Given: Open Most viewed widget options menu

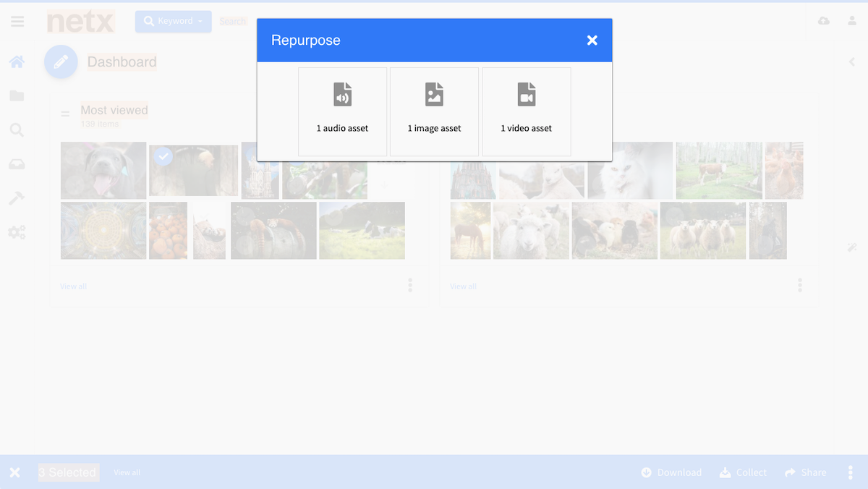Looking at the screenshot, I should [410, 285].
